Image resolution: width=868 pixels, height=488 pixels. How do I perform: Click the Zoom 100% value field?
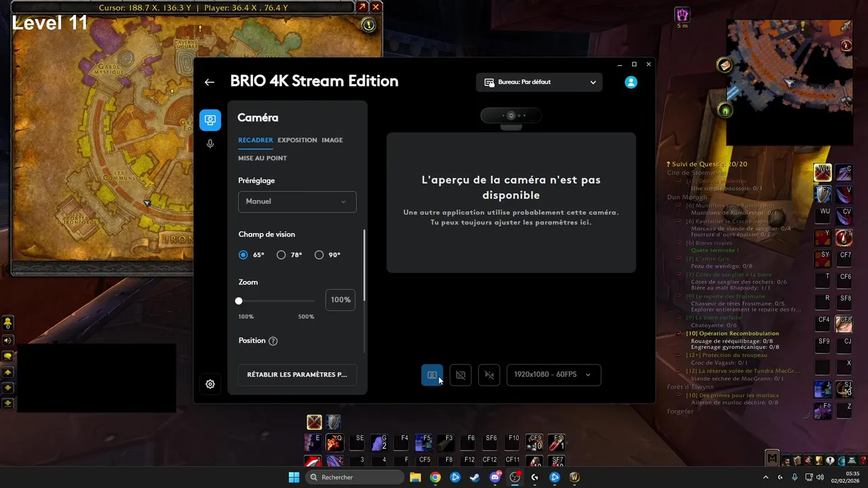[340, 300]
